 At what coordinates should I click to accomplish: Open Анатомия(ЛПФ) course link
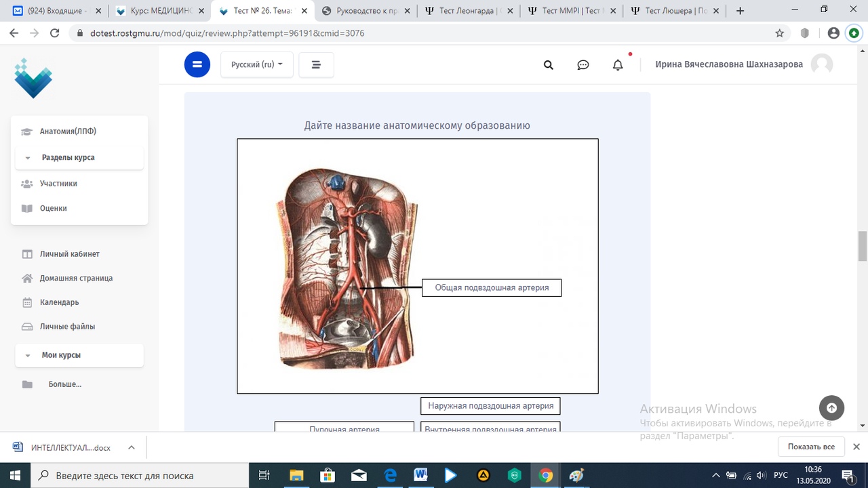68,131
